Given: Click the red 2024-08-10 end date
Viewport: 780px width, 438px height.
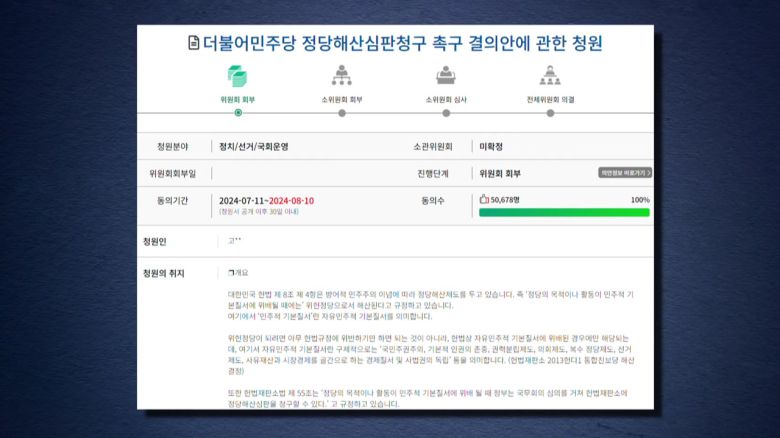Looking at the screenshot, I should click(290, 200).
